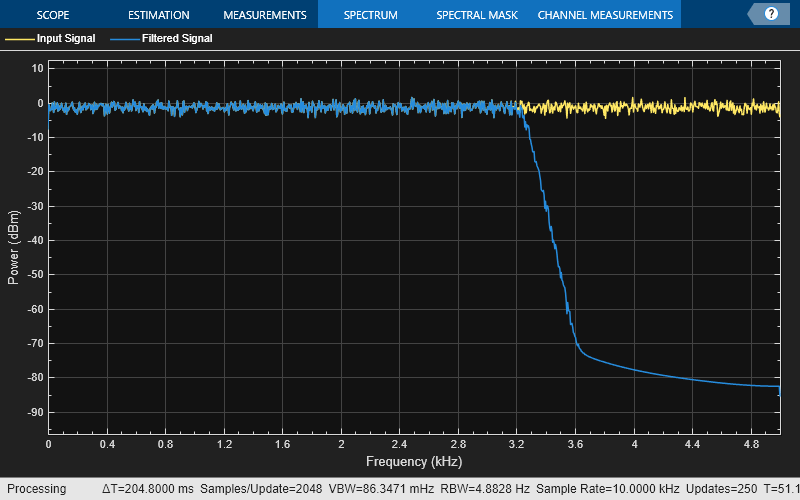800x500 pixels.
Task: Open the Channel Measurements tab
Action: pyautogui.click(x=605, y=15)
